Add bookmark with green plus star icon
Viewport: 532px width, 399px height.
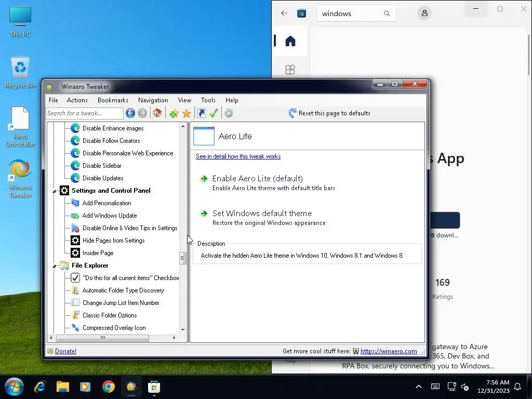point(174,113)
